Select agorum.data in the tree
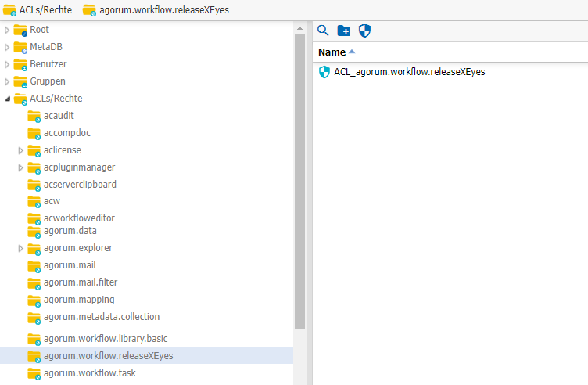 click(70, 231)
